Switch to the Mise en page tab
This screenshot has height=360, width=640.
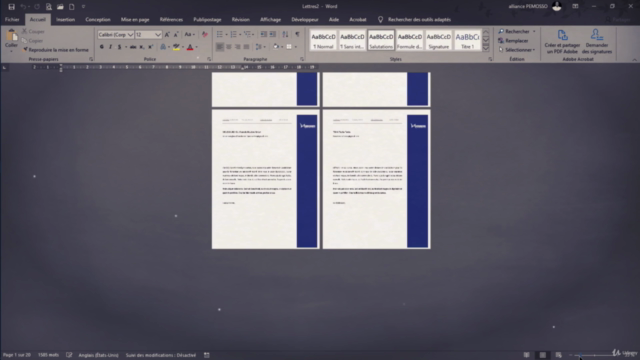click(135, 20)
